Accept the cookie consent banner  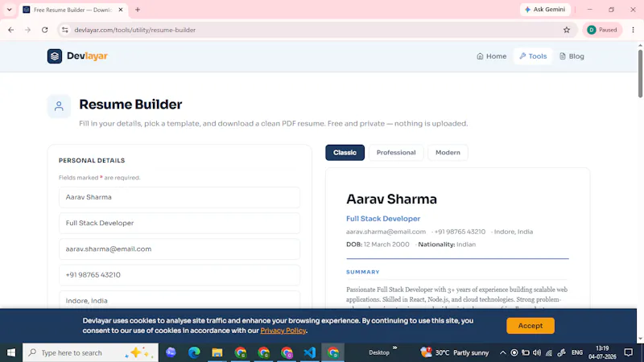(530, 326)
